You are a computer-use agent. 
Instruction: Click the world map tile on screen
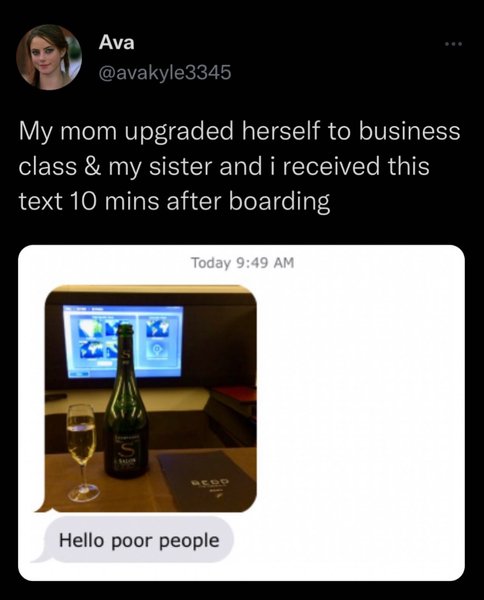(159, 328)
